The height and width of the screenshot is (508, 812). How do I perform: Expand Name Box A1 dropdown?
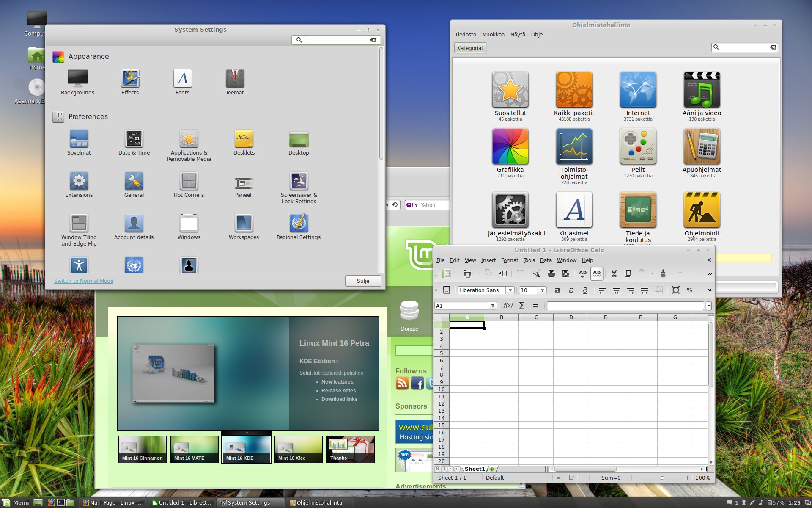[493, 306]
